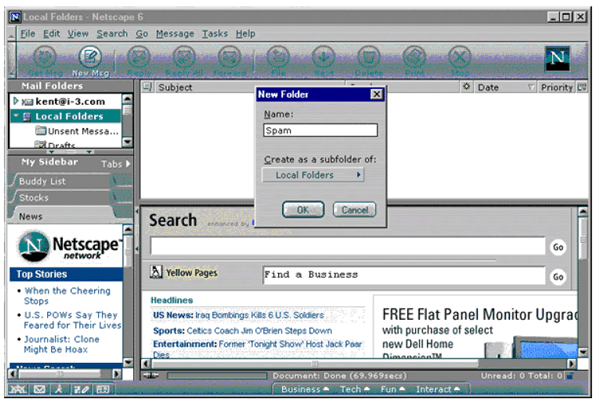Switch to Stocks sidebar tab
The width and height of the screenshot is (600, 410).
63,198
